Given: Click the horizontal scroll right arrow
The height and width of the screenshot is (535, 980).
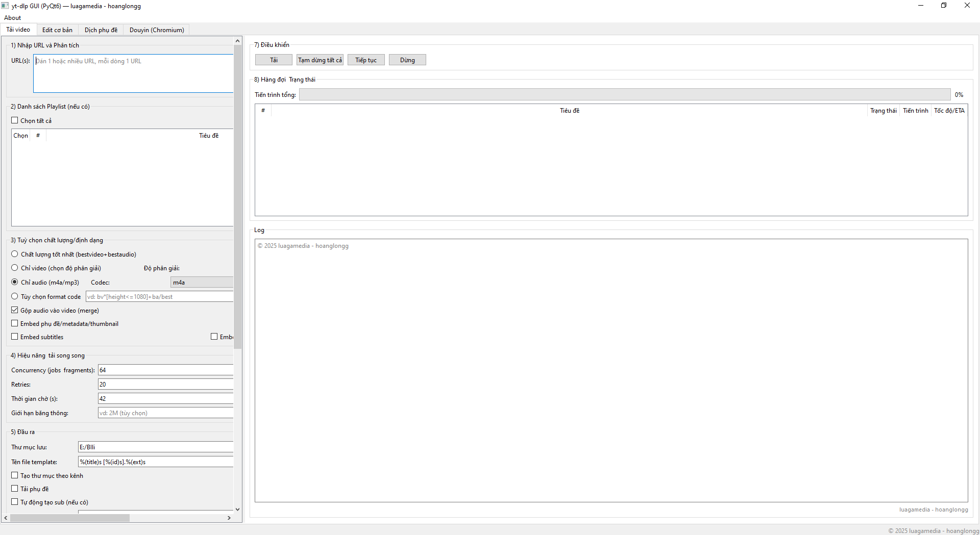Looking at the screenshot, I should point(229,518).
